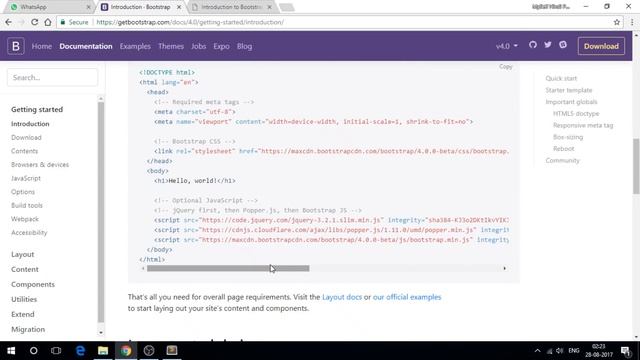Click sidebar scroll down arrow
The height and width of the screenshot is (360, 640).
coord(101,333)
